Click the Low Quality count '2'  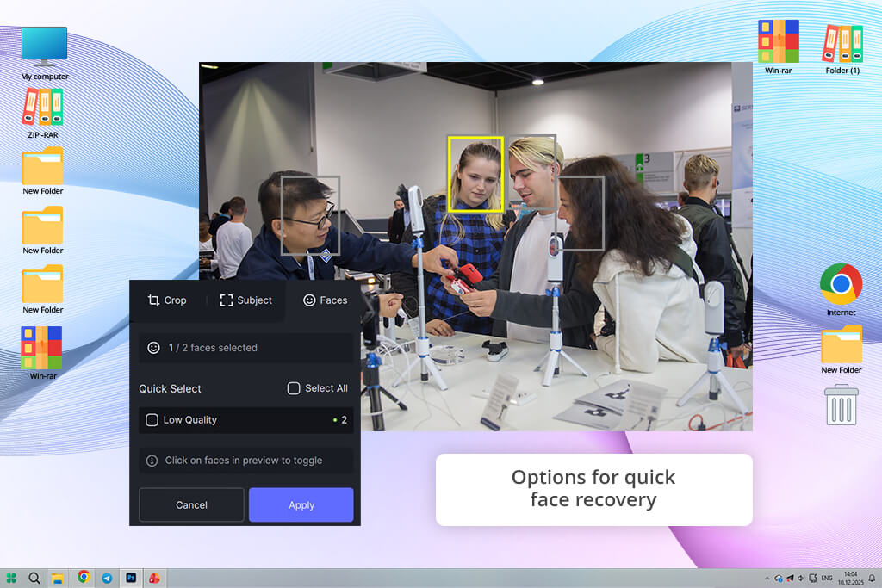pos(345,420)
